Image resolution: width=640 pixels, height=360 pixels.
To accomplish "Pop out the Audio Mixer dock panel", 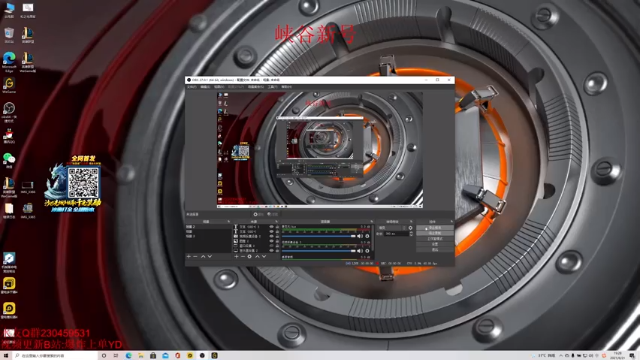I will [371, 221].
